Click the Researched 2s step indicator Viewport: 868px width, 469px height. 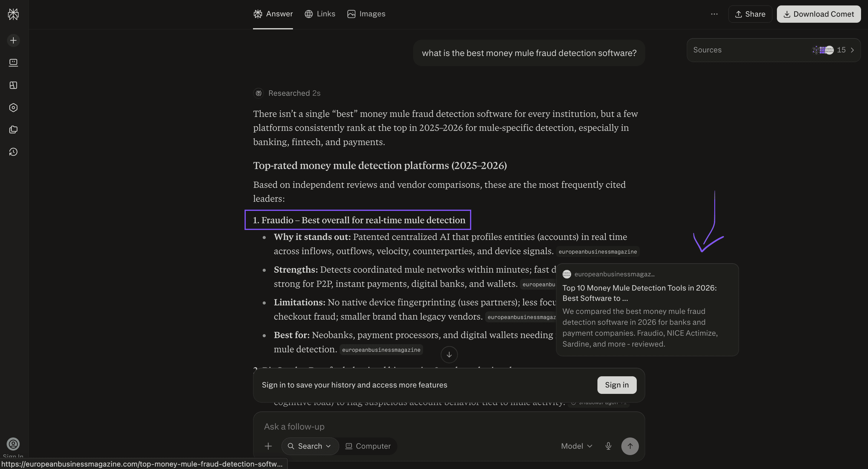(287, 93)
